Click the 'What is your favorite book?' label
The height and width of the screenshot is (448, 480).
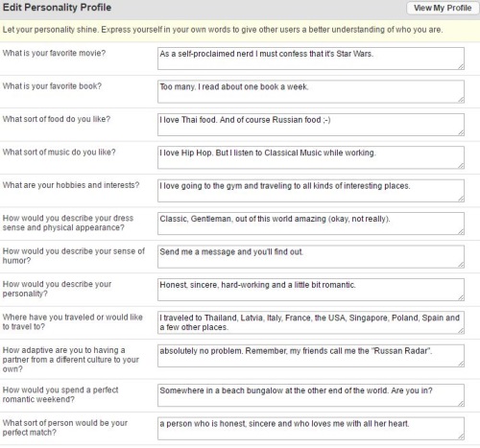pos(52,86)
